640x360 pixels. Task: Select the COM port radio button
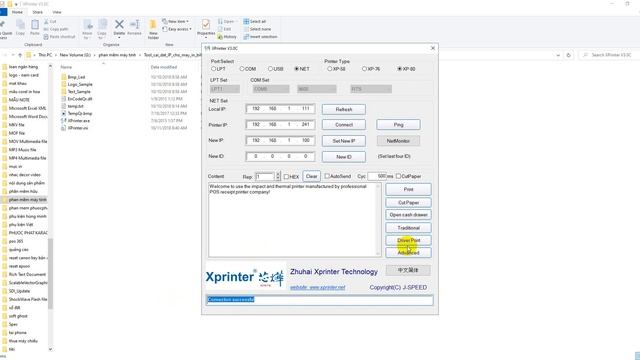coord(242,69)
